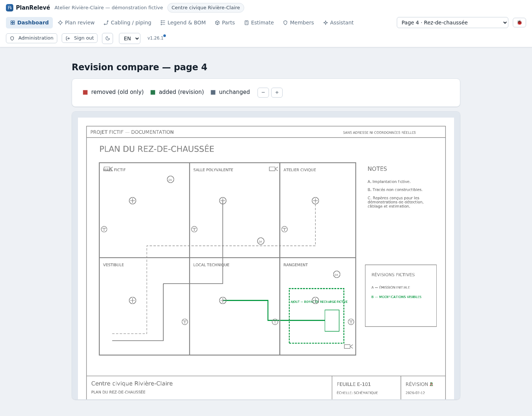This screenshot has height=416, width=532.
Task: Click the AJOUT borne de recharge label
Action: click(x=319, y=302)
